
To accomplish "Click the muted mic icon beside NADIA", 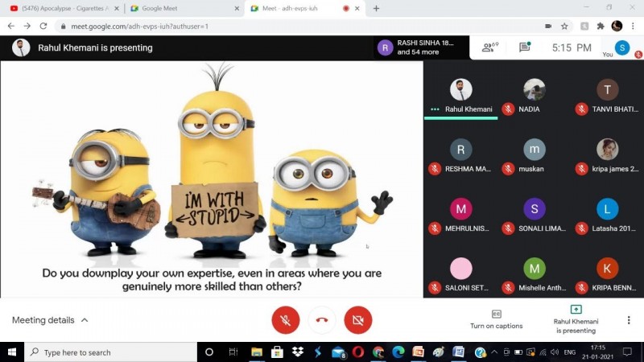I will tap(508, 109).
